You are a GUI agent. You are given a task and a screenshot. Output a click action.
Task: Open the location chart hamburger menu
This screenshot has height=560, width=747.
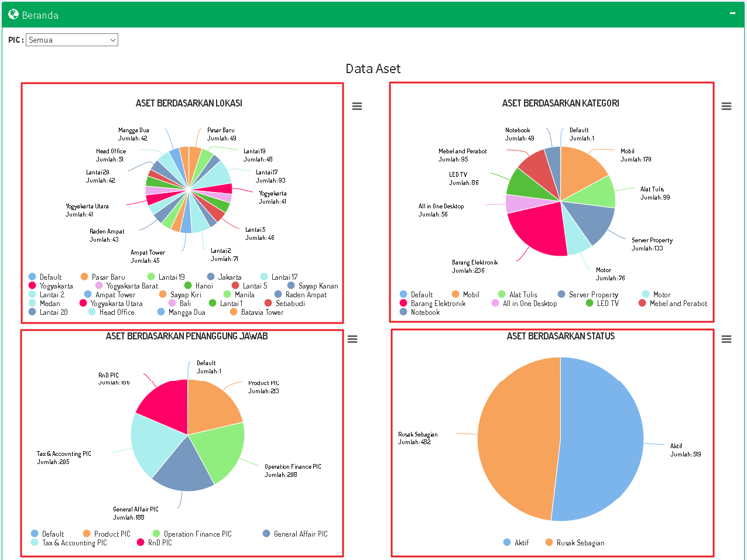pyautogui.click(x=357, y=106)
